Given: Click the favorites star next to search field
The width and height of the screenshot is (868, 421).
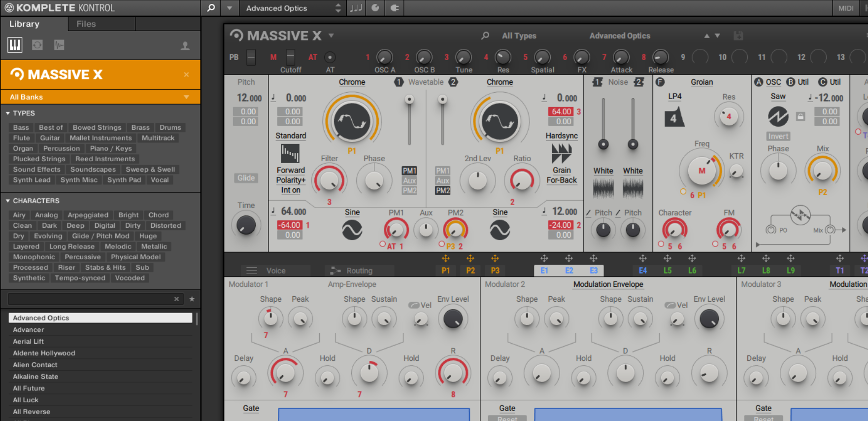Looking at the screenshot, I should pos(192,299).
